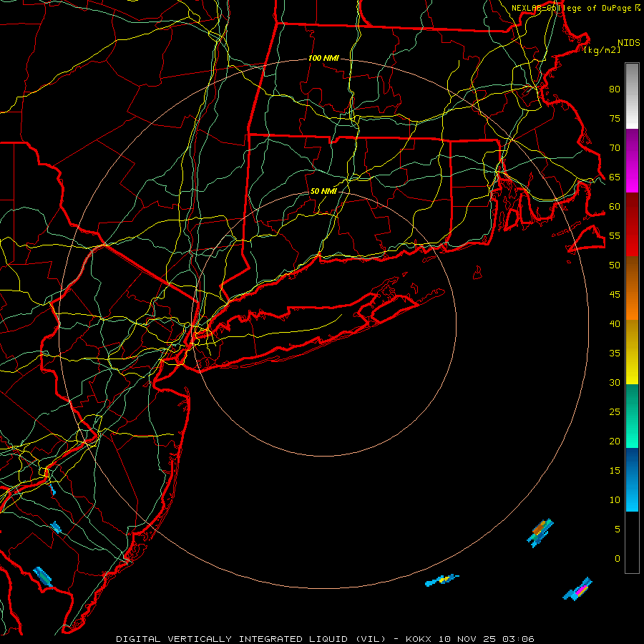The image size is (644, 644).
Task: Click the NEXLAB-College of DuPage credit text
Action: coord(572,8)
